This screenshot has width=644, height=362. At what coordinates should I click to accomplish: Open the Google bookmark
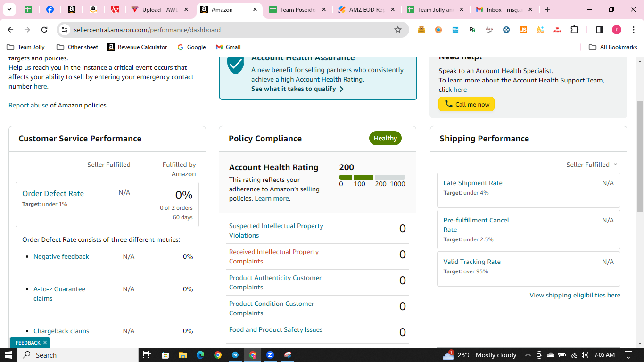click(191, 47)
